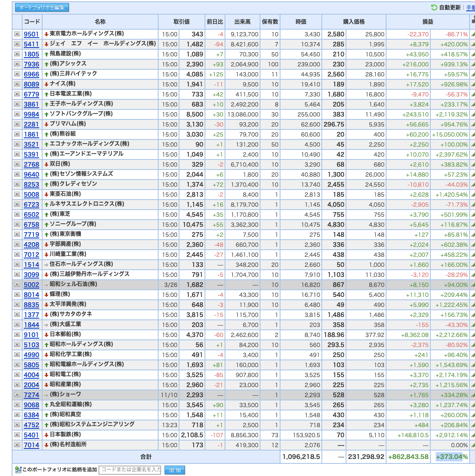The width and height of the screenshot is (475, 476).
Task: Remove row 9501 東京電力 with X icon
Action: (17, 34)
